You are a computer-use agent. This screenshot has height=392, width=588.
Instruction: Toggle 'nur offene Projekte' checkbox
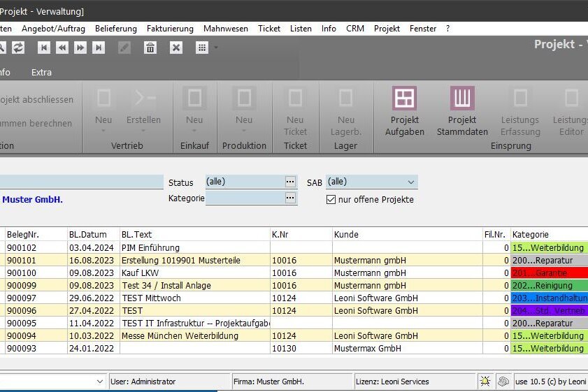click(x=331, y=200)
